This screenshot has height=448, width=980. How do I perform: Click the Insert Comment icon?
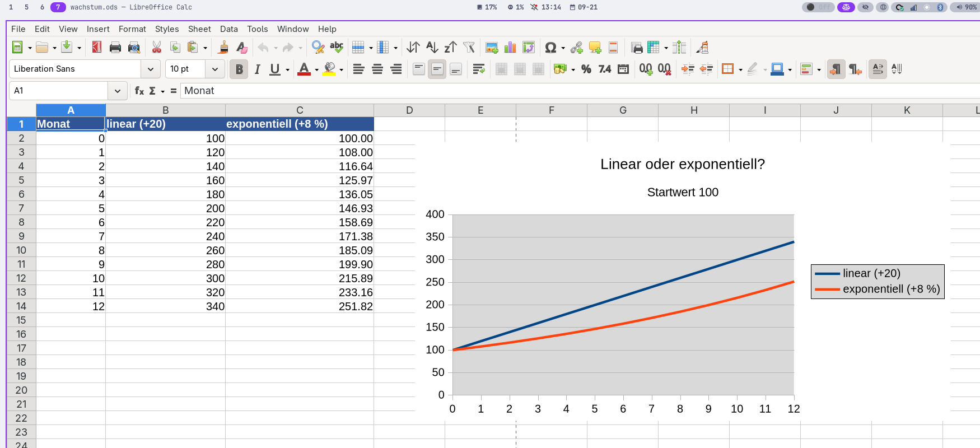pyautogui.click(x=595, y=48)
